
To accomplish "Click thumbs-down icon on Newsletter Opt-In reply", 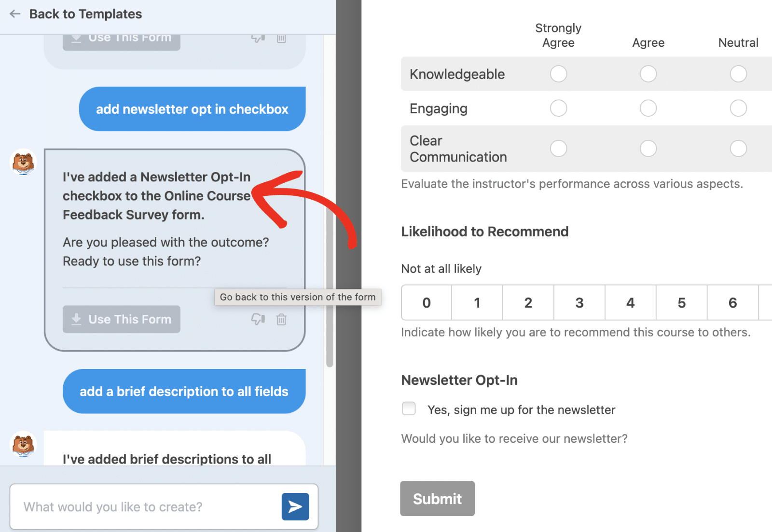I will [258, 319].
